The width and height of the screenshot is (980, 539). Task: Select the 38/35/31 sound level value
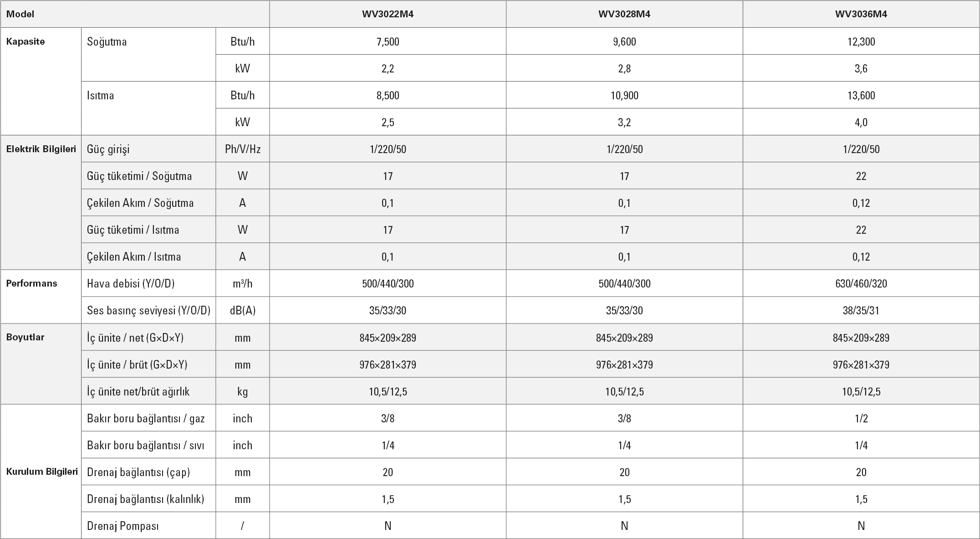861,310
